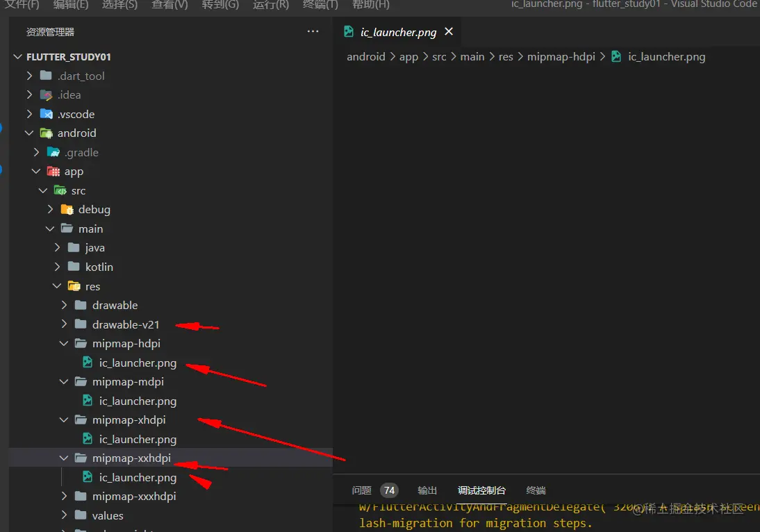Click the android folder icon
The height and width of the screenshot is (532, 760).
(46, 133)
